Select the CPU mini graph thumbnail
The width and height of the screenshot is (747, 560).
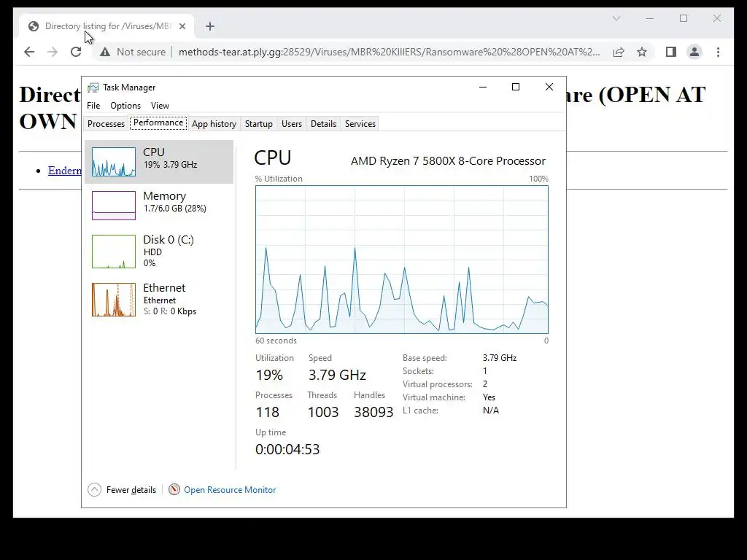(x=113, y=162)
